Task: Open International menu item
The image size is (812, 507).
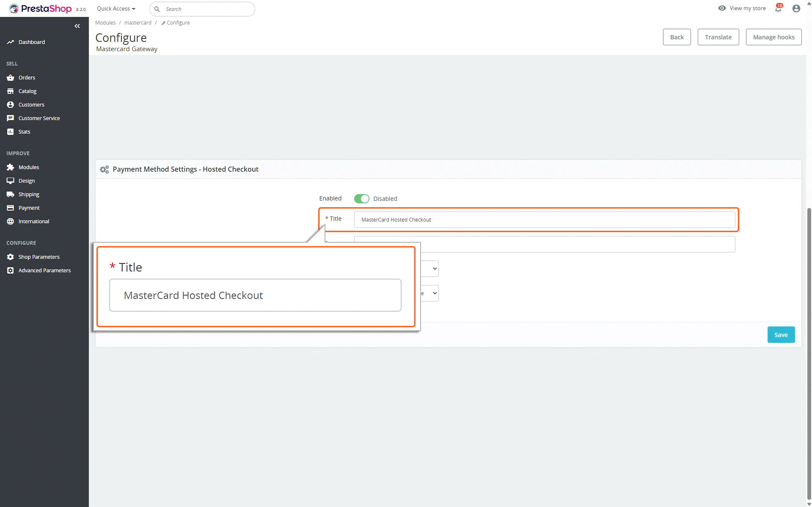Action: [34, 222]
